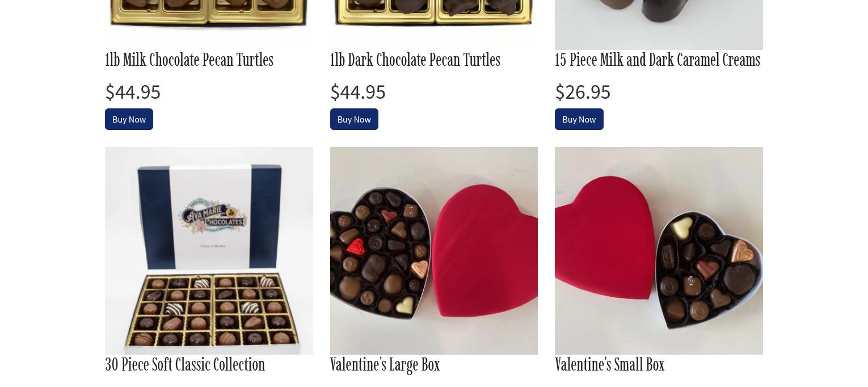Click the $44.95 price under Dark Chocolate Turtles
Screen dimensions: 868x387
pyautogui.click(x=358, y=92)
